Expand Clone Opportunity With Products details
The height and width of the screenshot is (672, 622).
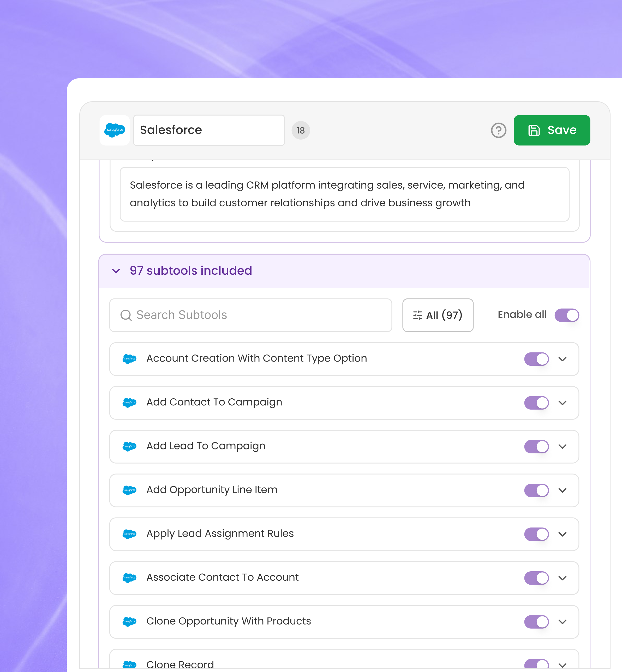tap(563, 621)
